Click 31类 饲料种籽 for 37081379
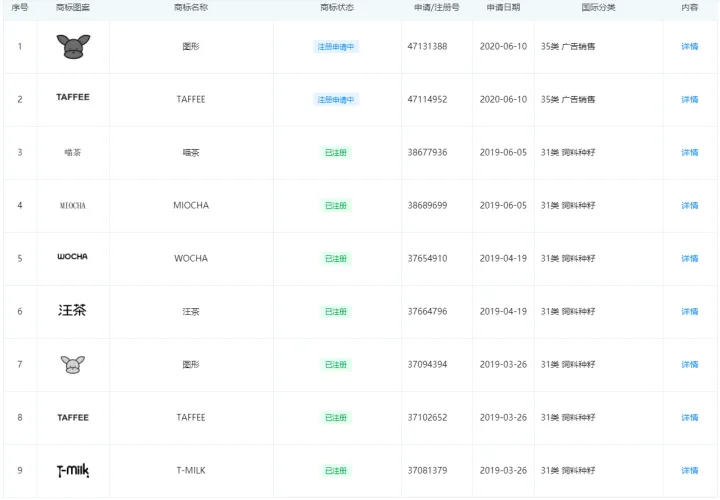The image size is (720, 500). tap(568, 471)
